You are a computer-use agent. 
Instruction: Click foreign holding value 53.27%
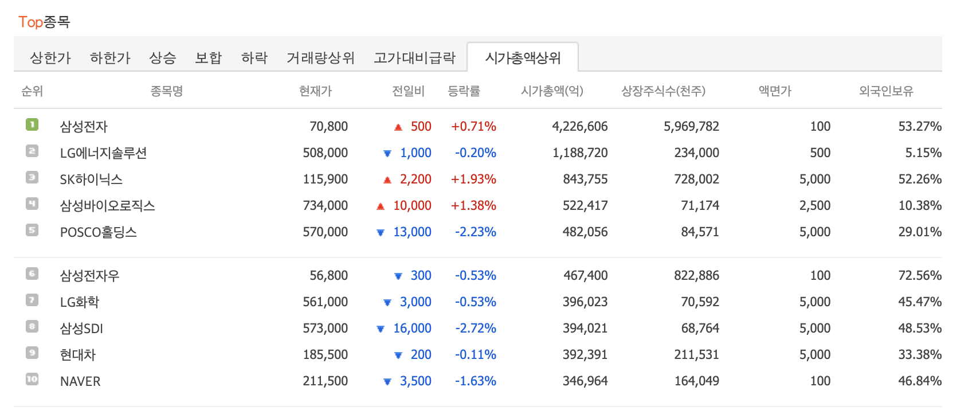[920, 127]
